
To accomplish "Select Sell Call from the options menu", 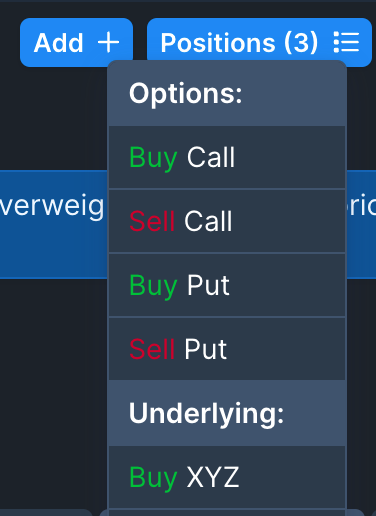I will coord(227,221).
